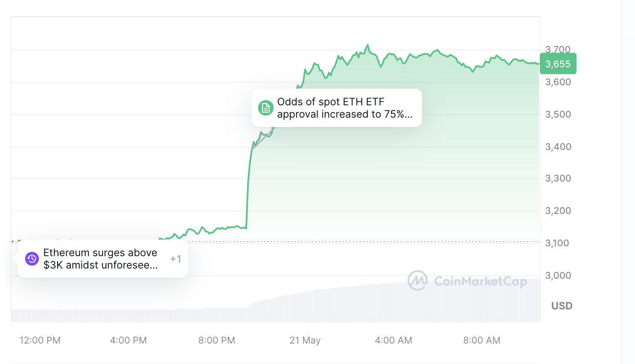Click the purple history clock icon
The image size is (635, 364).
click(32, 259)
